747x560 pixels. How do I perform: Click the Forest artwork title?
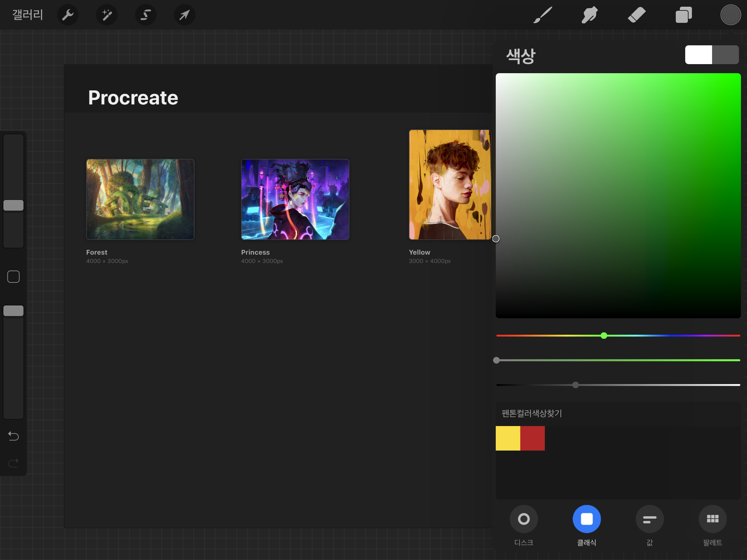(97, 252)
